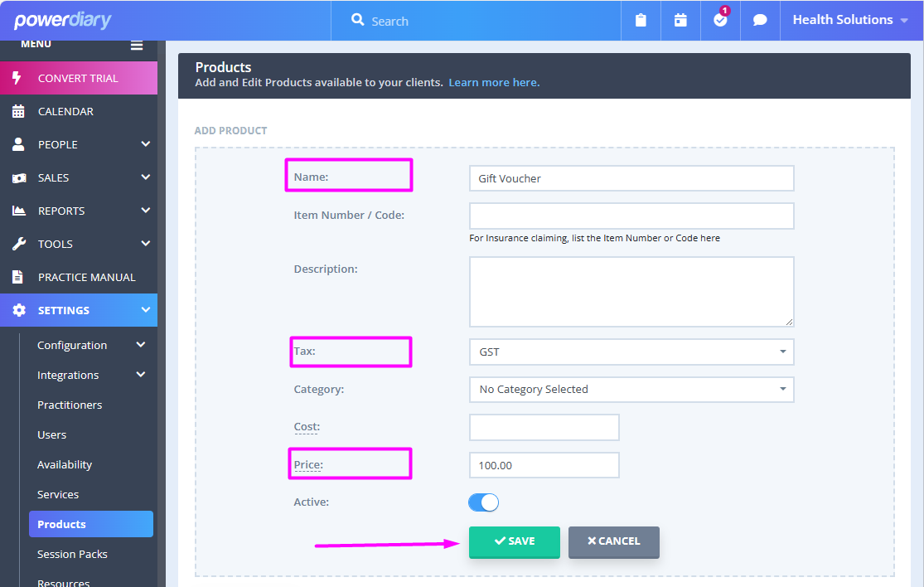
Task: Click the Settings gear icon
Action: pos(19,310)
